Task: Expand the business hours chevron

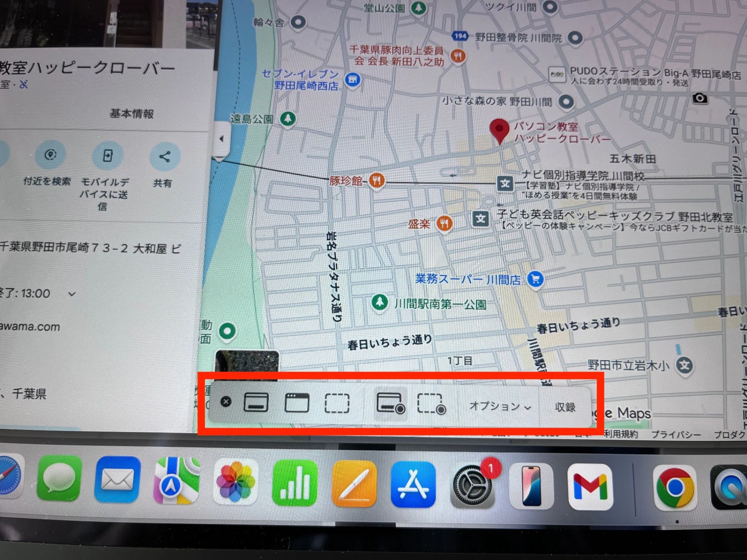Action: tap(72, 294)
